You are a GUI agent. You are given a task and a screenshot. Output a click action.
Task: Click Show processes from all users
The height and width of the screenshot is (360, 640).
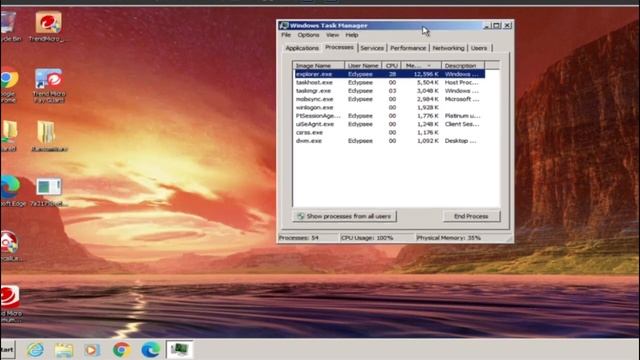pos(344,216)
